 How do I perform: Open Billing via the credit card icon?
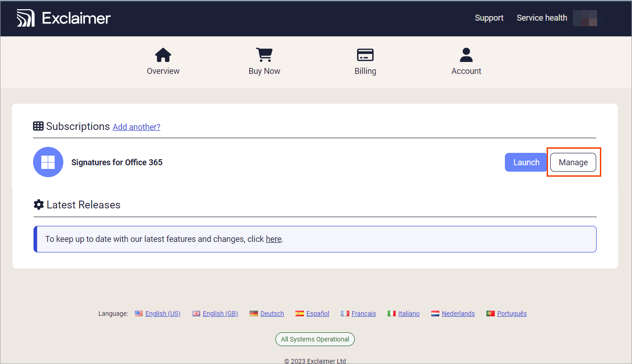365,55
